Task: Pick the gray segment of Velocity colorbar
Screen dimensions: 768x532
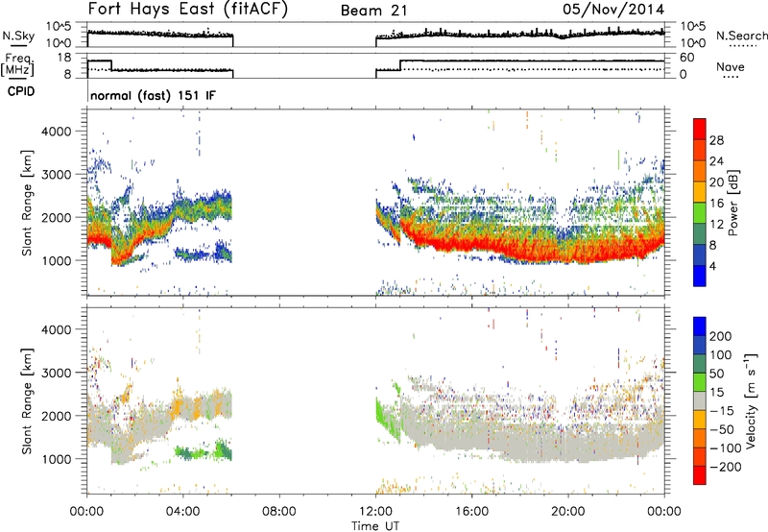Action: pyautogui.click(x=700, y=400)
